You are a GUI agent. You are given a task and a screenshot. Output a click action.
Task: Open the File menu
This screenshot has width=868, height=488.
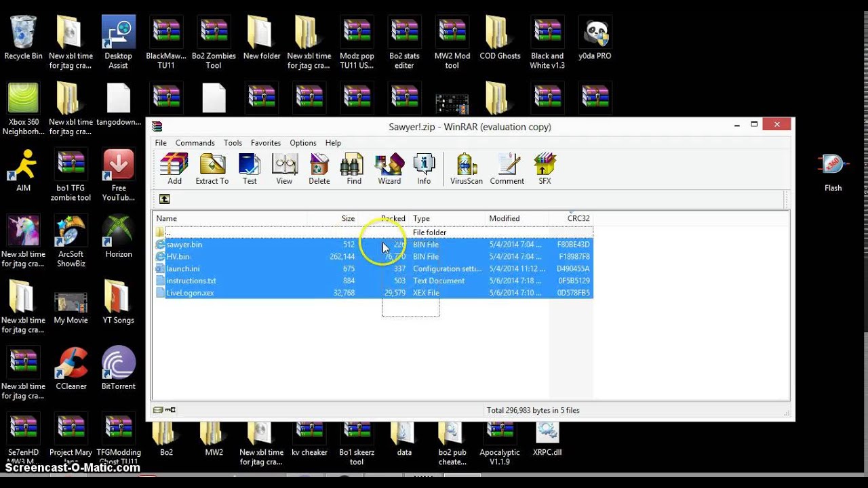click(x=161, y=143)
